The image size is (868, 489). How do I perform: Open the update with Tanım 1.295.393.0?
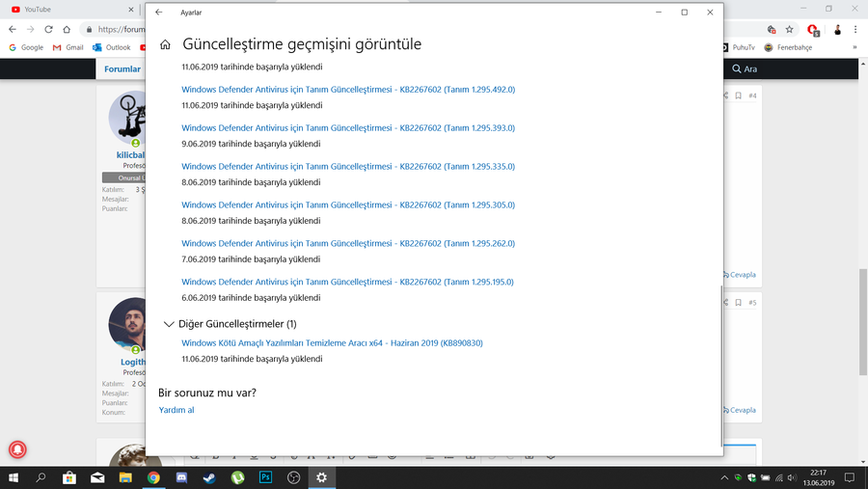[348, 128]
